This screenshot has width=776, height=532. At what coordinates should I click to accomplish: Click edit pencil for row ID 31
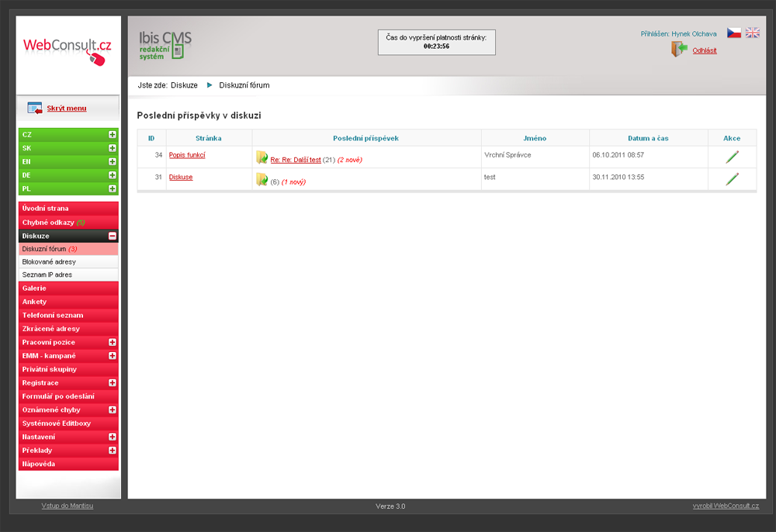coord(732,179)
